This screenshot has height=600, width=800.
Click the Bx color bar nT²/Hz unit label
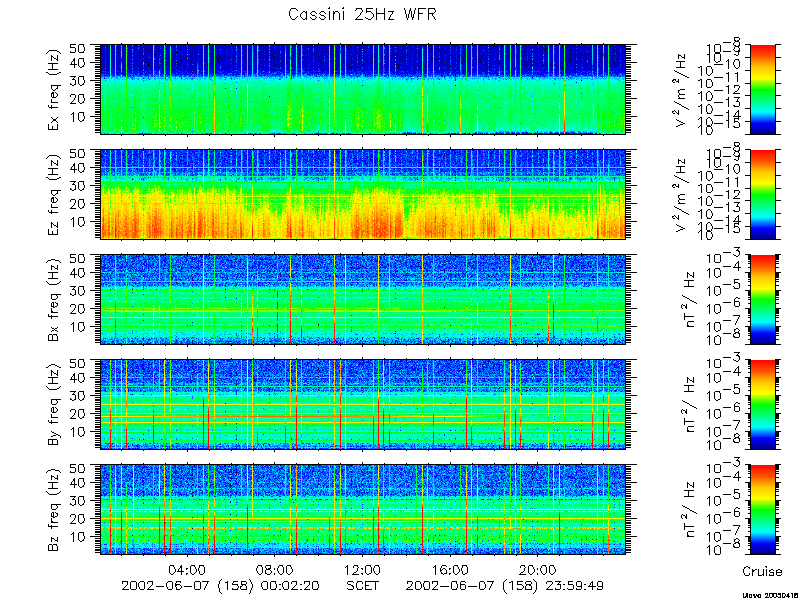click(688, 299)
